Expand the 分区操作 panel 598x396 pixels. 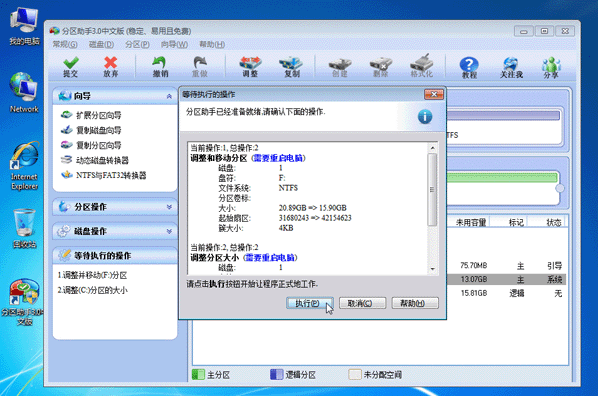[169, 207]
